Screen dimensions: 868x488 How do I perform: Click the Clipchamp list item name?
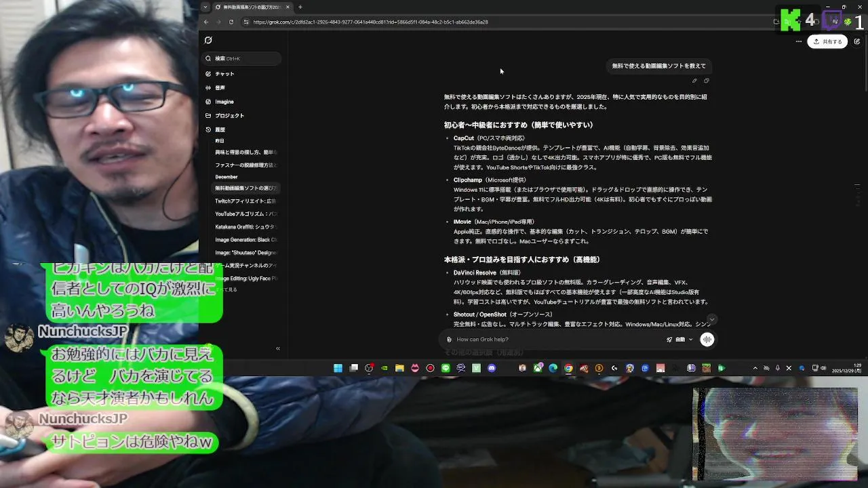[468, 180]
